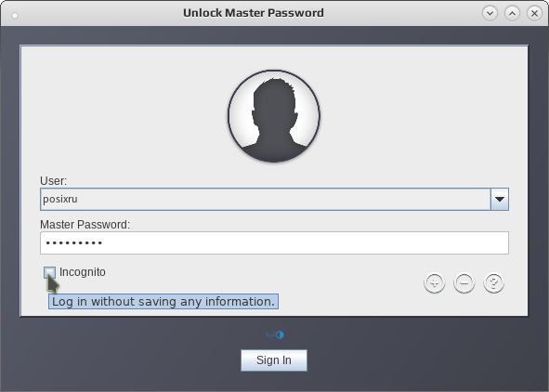
Task: Open the window menu dot in title bar
Action: (15, 16)
